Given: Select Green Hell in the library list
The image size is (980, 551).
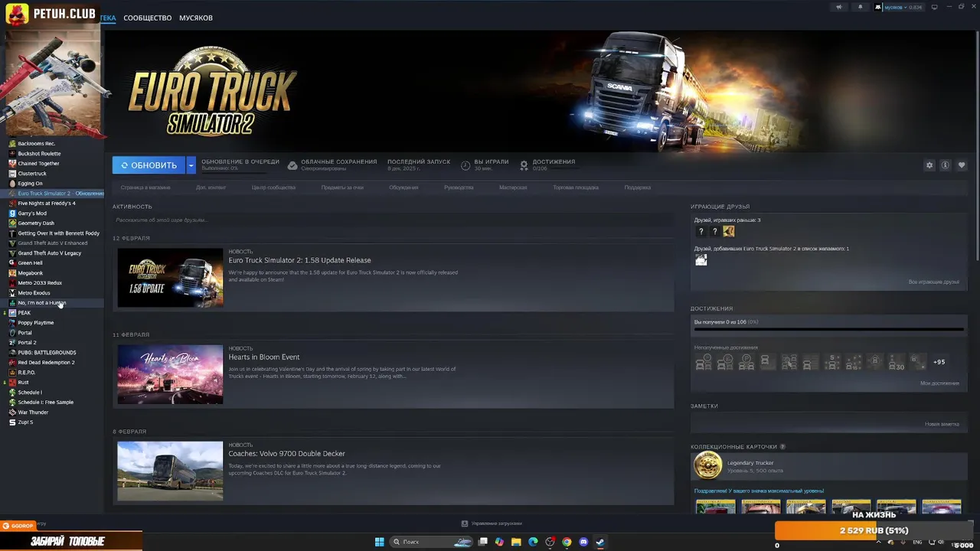Looking at the screenshot, I should point(30,263).
